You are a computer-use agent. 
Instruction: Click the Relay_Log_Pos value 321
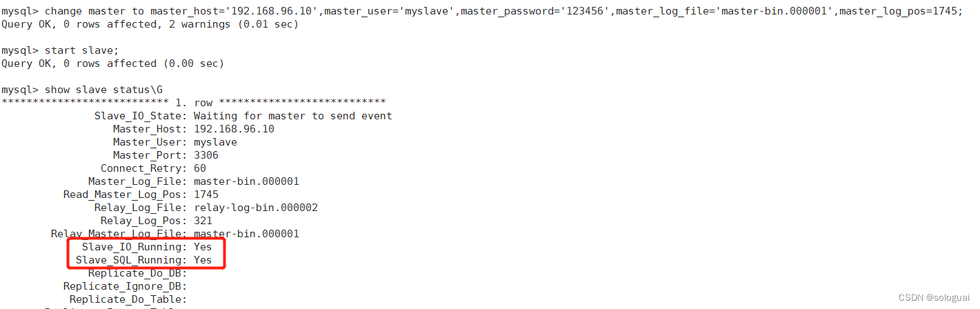coord(203,221)
